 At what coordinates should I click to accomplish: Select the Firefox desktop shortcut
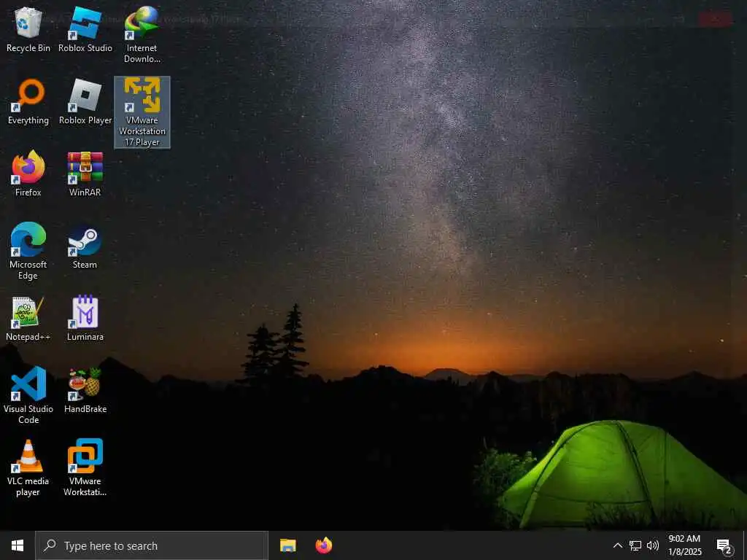click(x=28, y=174)
